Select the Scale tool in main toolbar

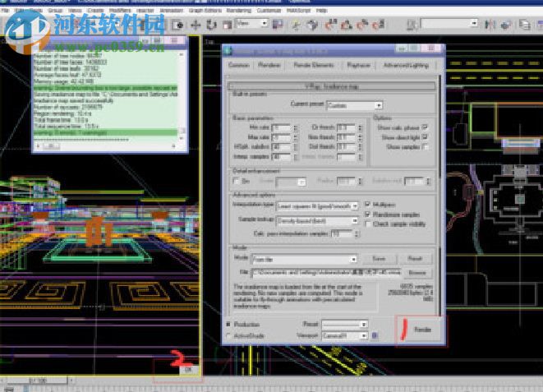pyautogui.click(x=228, y=25)
